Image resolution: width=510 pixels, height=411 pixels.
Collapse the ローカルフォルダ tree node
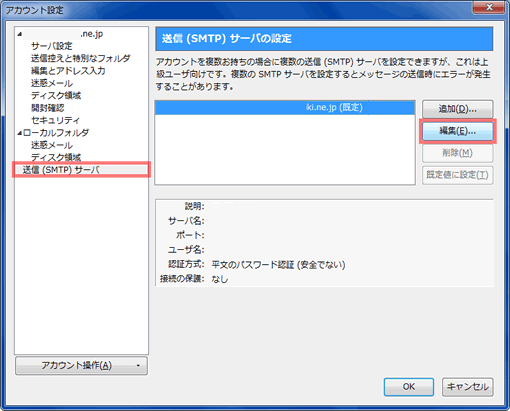[20, 133]
